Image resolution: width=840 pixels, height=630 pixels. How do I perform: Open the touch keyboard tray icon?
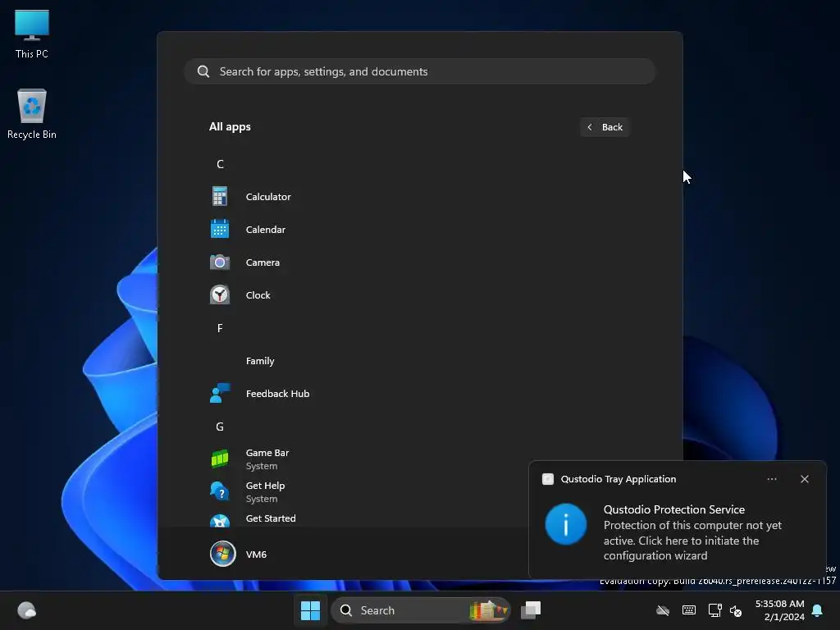pos(689,610)
